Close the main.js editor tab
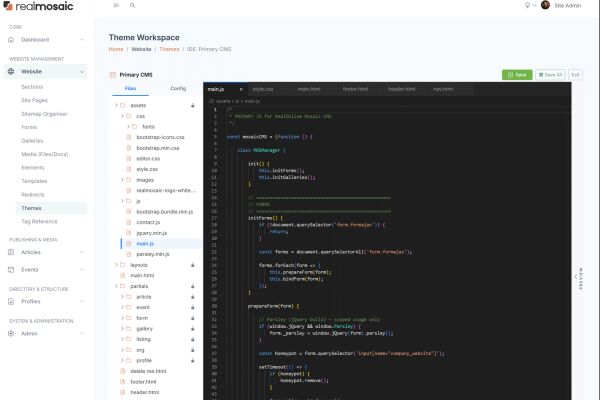This screenshot has width=600, height=400. point(241,90)
